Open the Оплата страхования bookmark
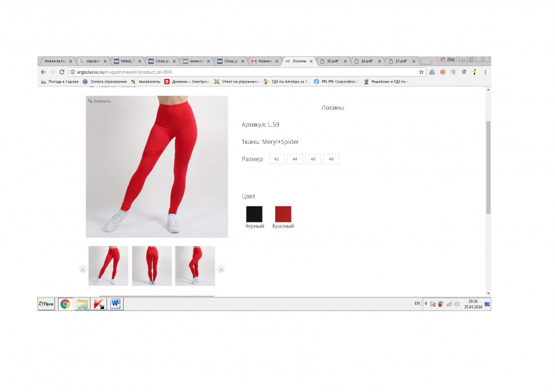This screenshot has width=555, height=392. pyautogui.click(x=105, y=82)
